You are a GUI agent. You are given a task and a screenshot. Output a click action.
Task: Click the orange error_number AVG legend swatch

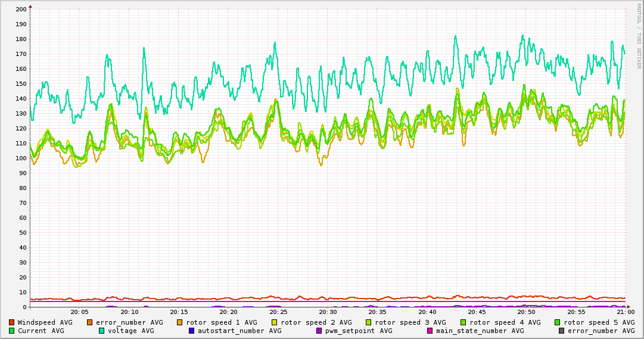pos(89,322)
